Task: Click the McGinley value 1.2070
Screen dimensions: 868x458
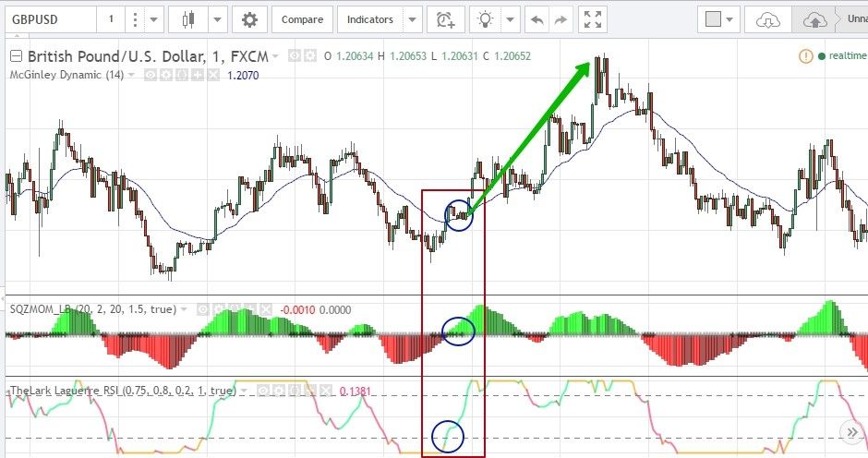Action: click(243, 76)
